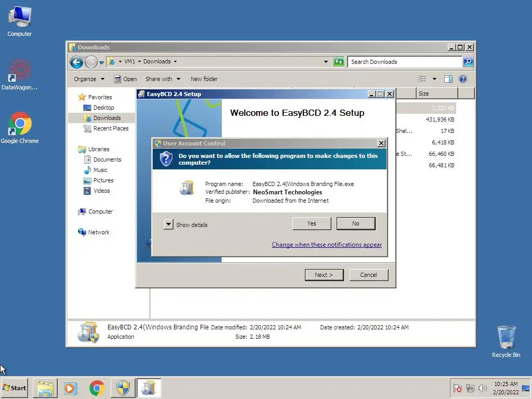Select Desktop in navigation pane
This screenshot has height=399, width=532.
[x=99, y=108]
